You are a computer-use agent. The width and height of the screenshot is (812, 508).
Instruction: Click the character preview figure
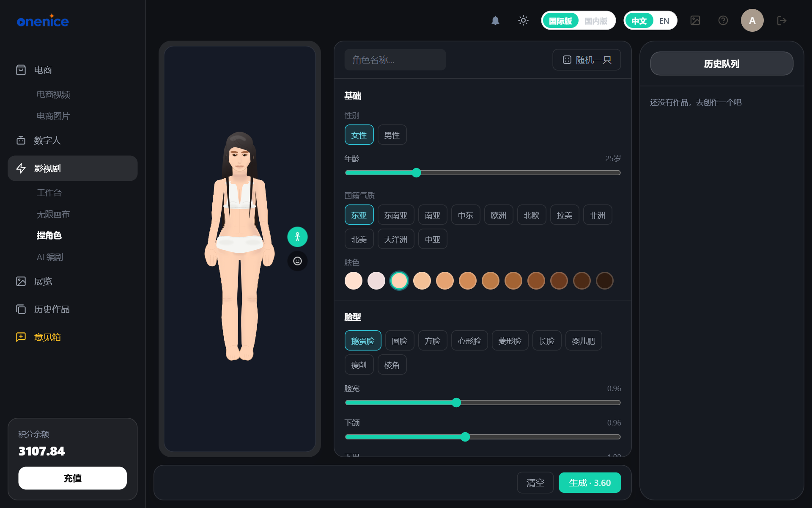click(240, 246)
